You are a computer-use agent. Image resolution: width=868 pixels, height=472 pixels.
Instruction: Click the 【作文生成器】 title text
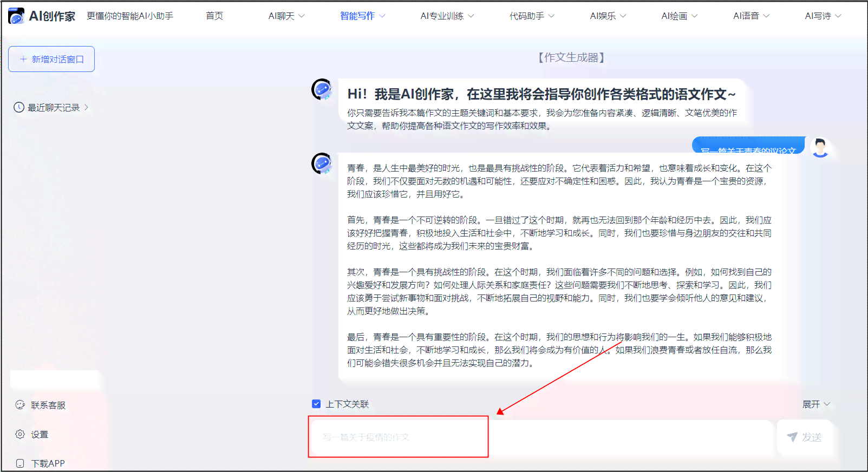click(x=571, y=57)
